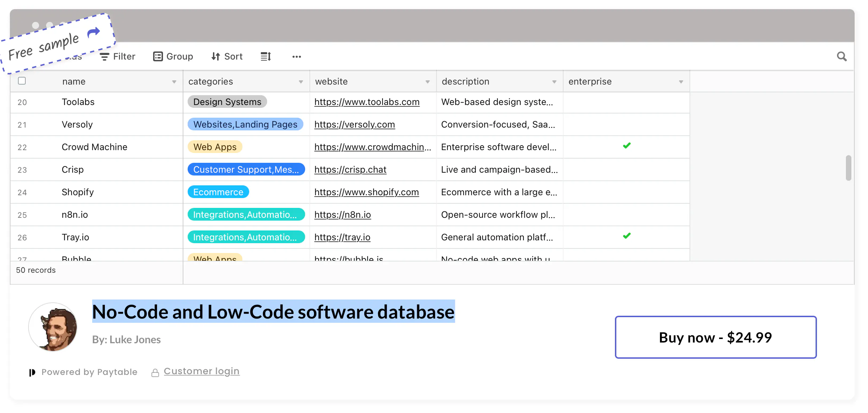
Task: Click the '50 records' footer text
Action: [36, 270]
